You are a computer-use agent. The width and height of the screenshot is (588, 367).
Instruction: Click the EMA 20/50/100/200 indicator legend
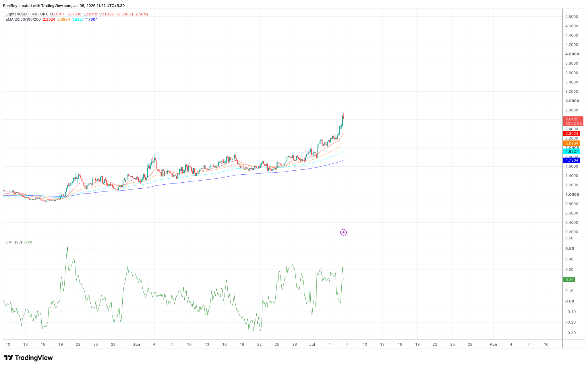(23, 20)
